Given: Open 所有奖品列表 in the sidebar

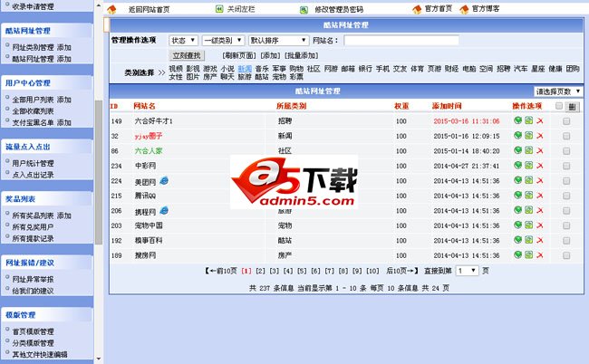Looking at the screenshot, I should coord(33,216).
